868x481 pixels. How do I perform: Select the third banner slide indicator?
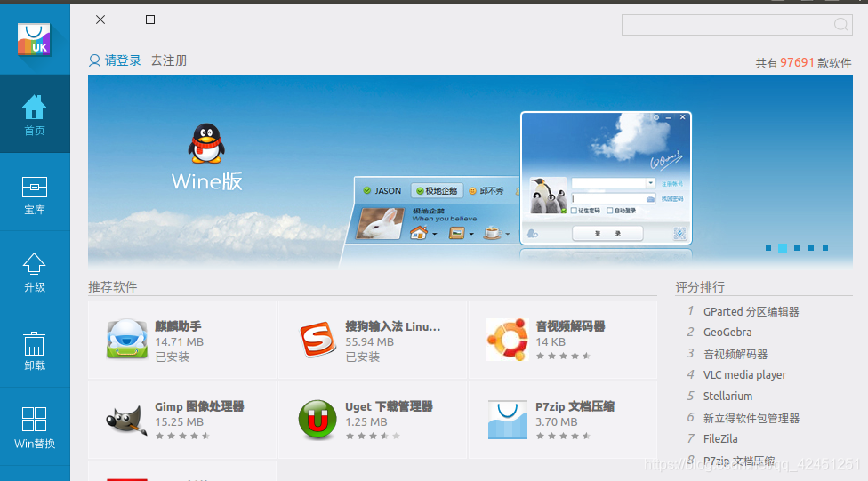click(x=797, y=248)
